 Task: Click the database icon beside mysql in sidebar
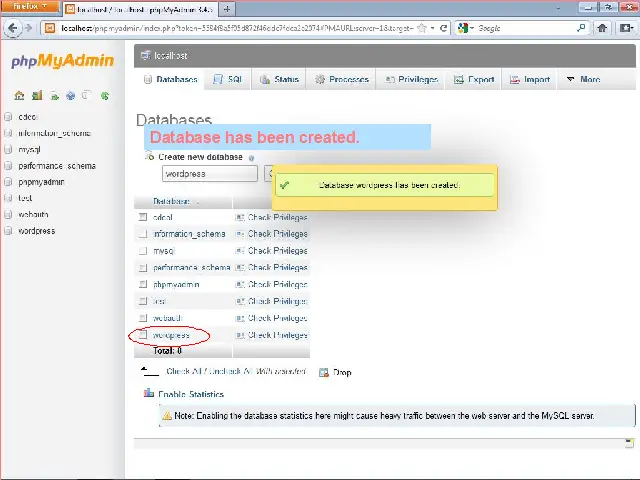point(8,150)
